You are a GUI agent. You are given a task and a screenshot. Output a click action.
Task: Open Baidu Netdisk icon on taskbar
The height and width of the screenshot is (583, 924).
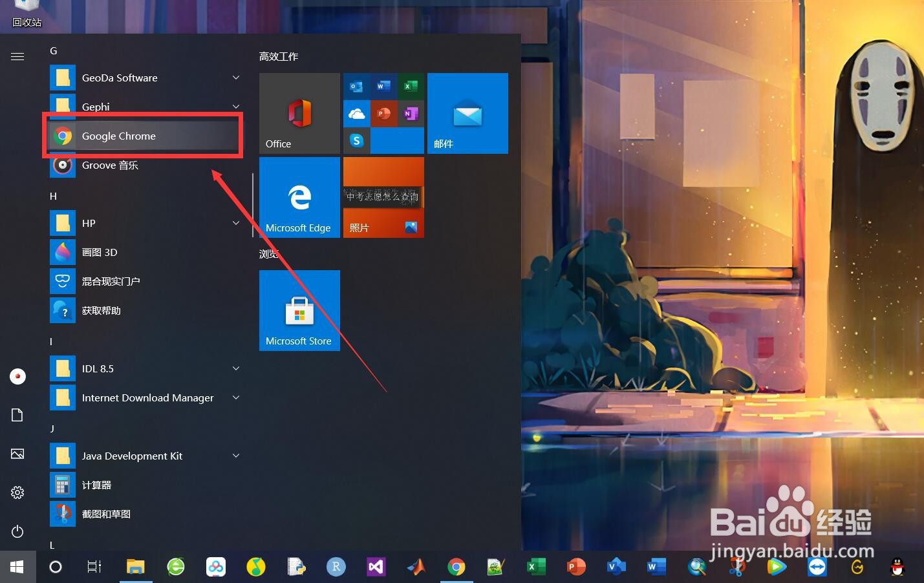click(216, 567)
